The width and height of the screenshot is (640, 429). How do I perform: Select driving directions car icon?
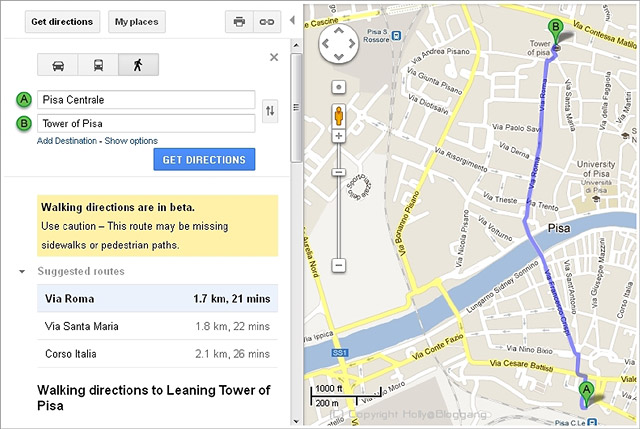[x=58, y=64]
